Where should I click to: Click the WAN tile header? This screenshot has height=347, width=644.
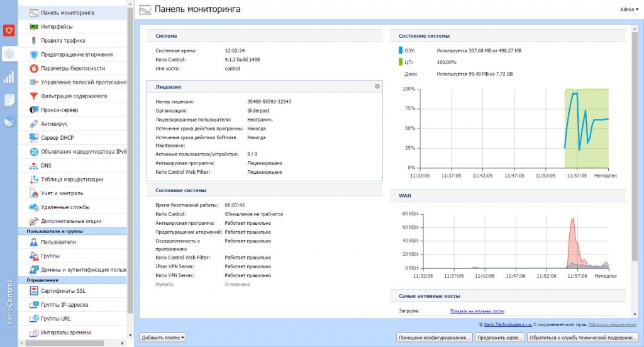[508, 196]
